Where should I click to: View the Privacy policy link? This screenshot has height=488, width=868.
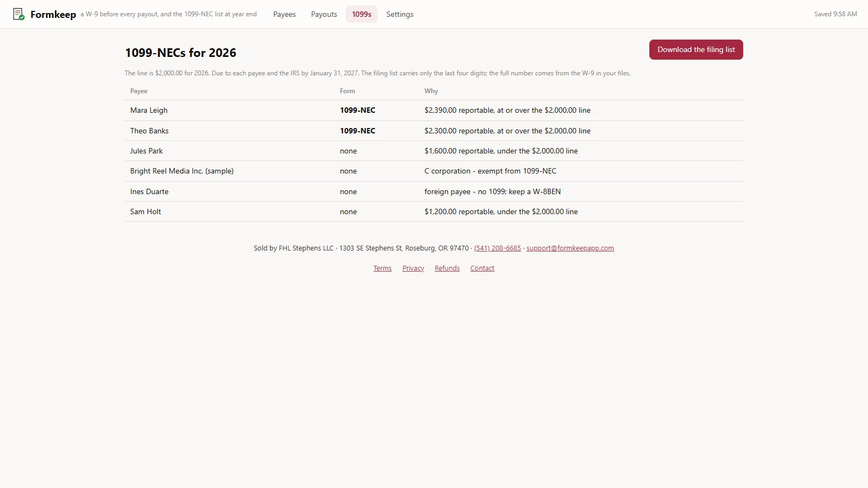click(413, 268)
